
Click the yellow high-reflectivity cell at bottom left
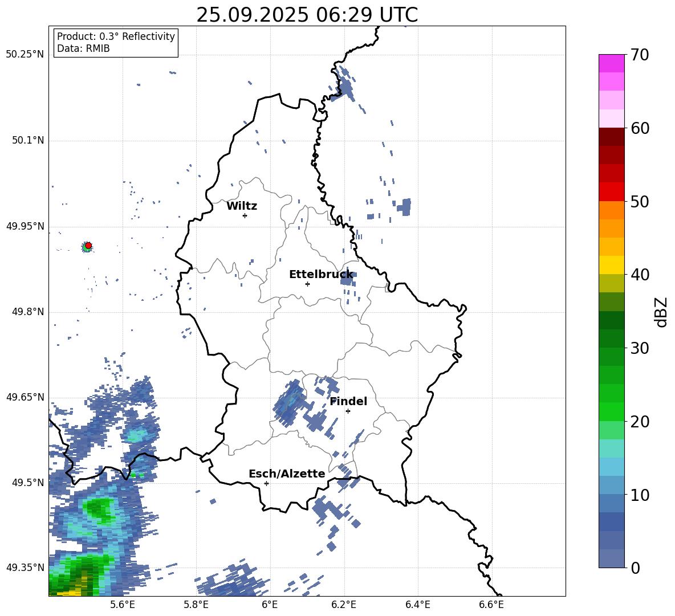[71, 592]
